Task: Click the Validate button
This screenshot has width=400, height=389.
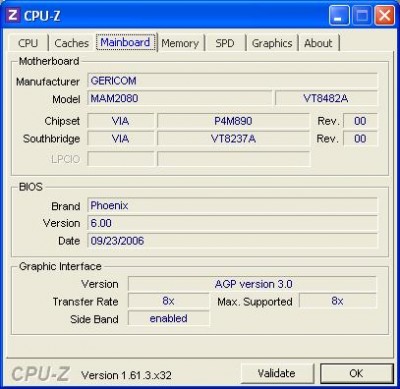Action: pos(277,373)
